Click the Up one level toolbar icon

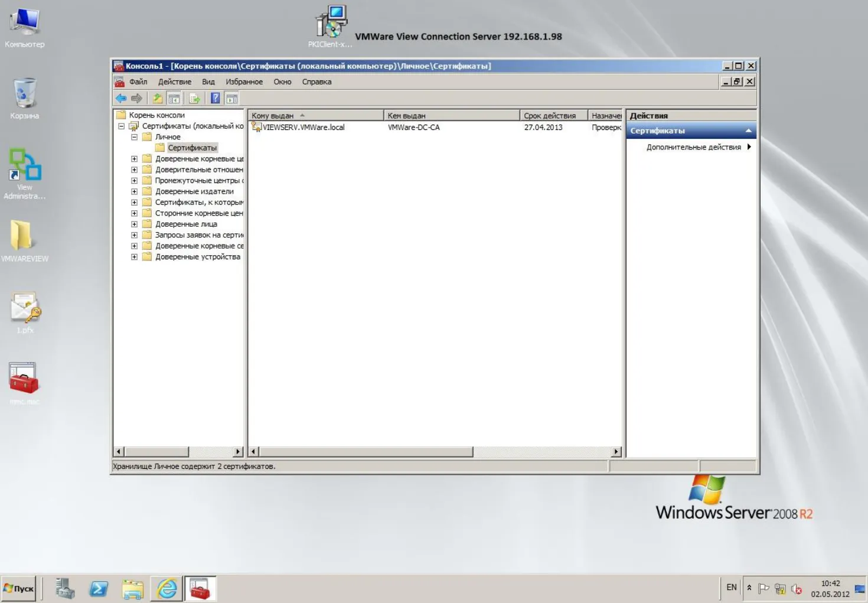tap(158, 98)
